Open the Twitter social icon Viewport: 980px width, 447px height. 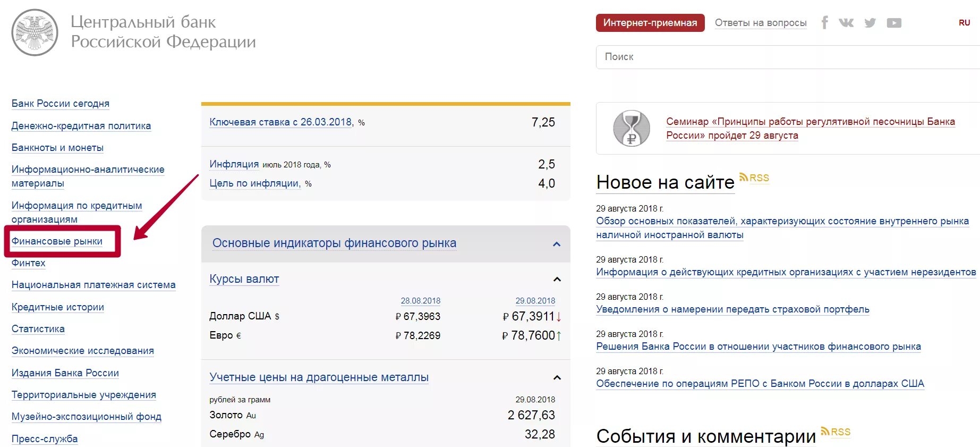[870, 23]
